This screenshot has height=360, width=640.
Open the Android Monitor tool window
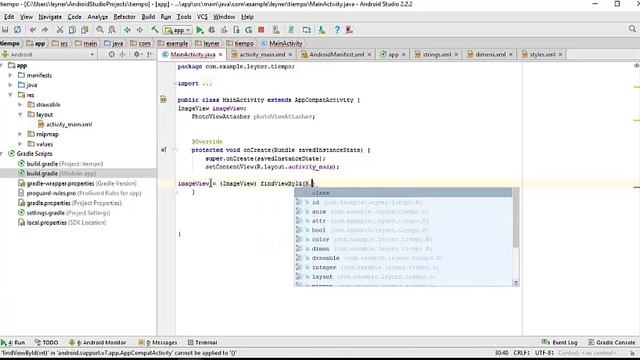click(98, 342)
